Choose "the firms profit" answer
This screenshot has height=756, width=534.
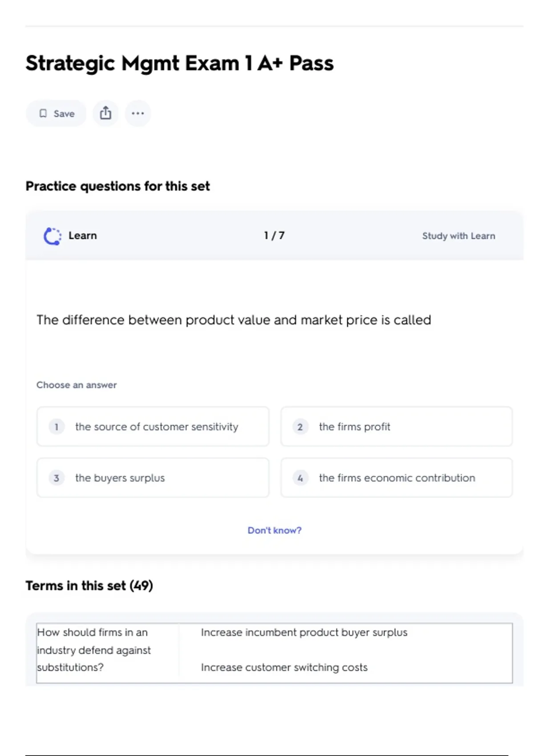coord(355,427)
